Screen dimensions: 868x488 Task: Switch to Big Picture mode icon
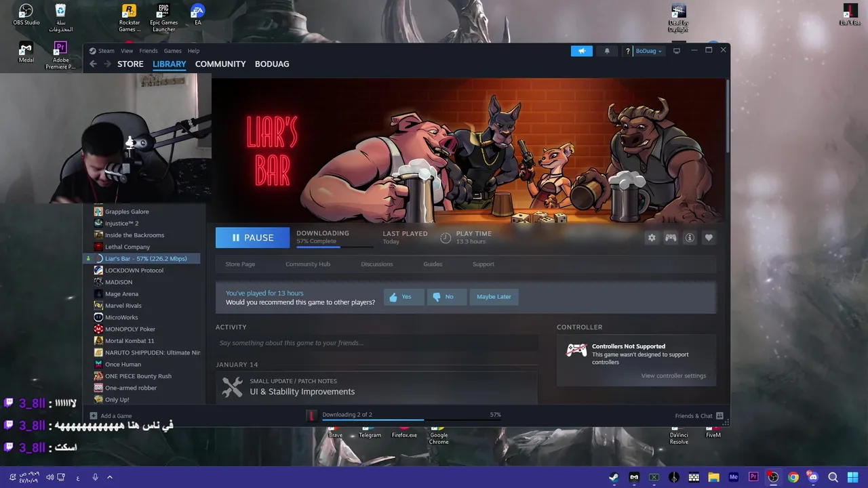(x=676, y=51)
